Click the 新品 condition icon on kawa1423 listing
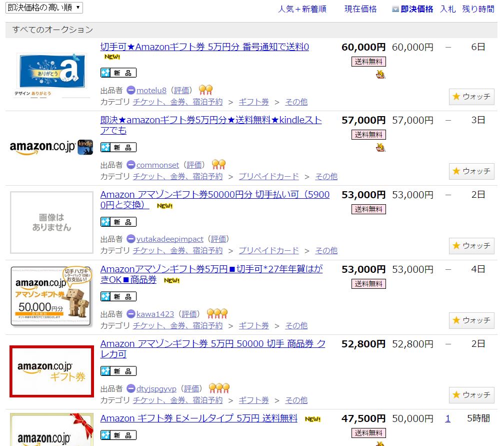Image resolution: width=504 pixels, height=446 pixels. point(118,297)
